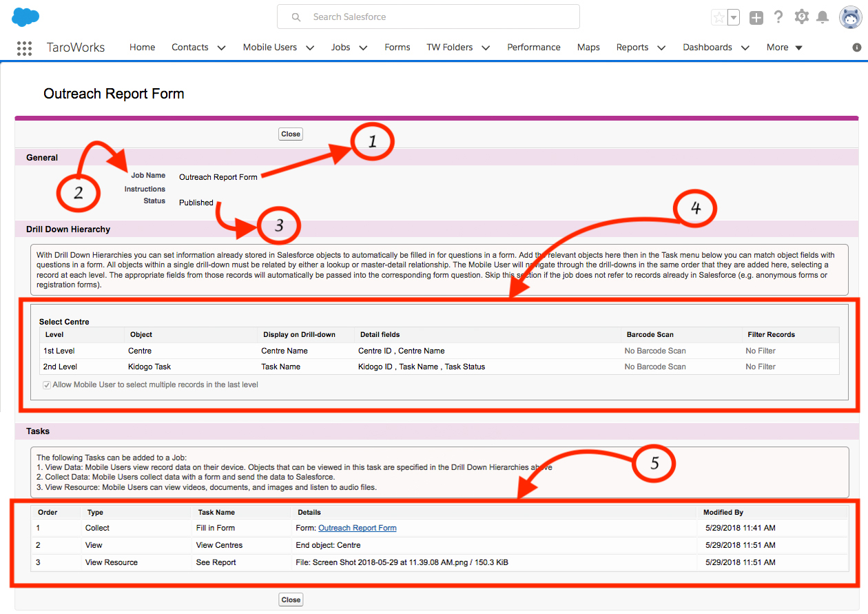Image resolution: width=868 pixels, height=614 pixels.
Task: Click the 2nd Level row cell
Action: pos(60,367)
